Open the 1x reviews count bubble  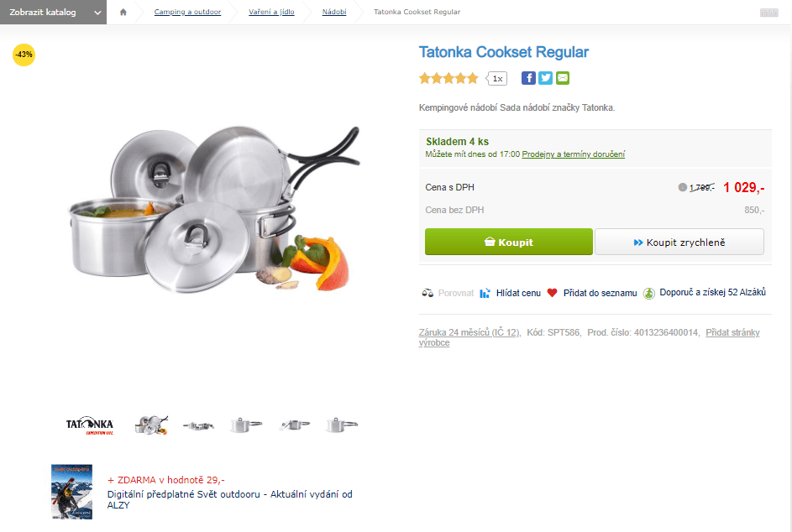click(497, 78)
